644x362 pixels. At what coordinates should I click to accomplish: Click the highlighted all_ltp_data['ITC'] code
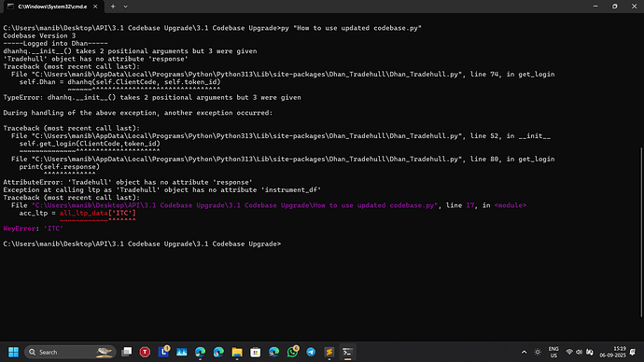click(97, 213)
